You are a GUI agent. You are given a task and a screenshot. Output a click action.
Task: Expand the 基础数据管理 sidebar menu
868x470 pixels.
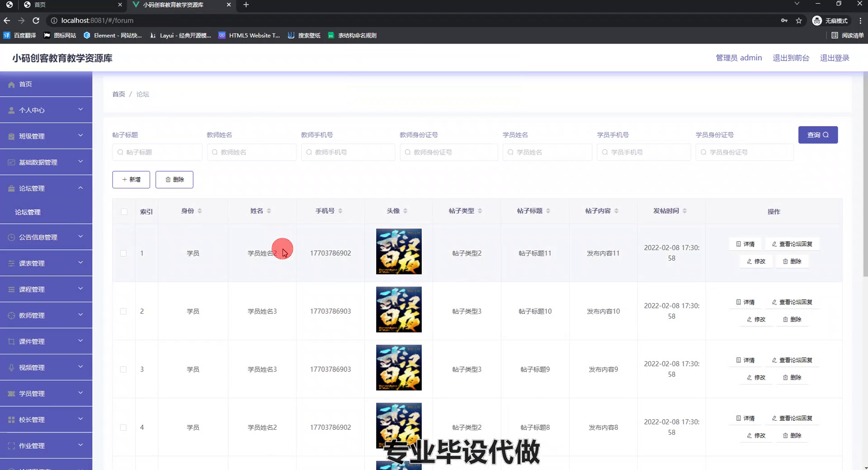tap(46, 162)
